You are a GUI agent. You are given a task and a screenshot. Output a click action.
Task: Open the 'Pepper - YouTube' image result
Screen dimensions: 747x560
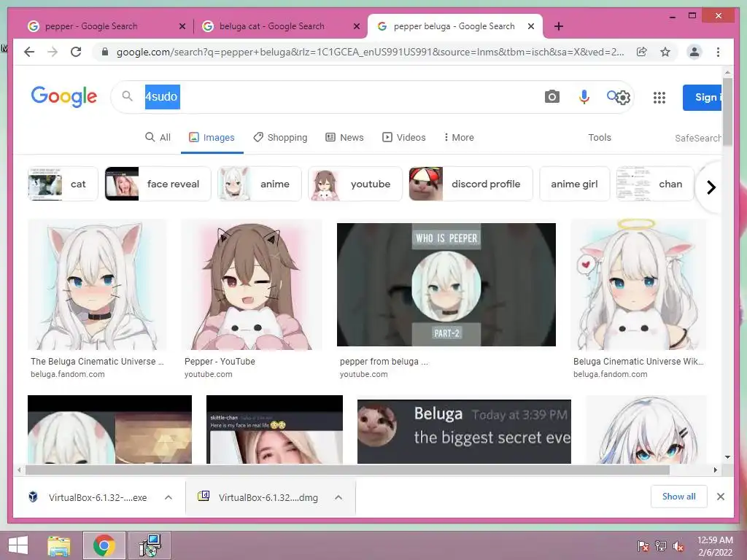tap(252, 285)
